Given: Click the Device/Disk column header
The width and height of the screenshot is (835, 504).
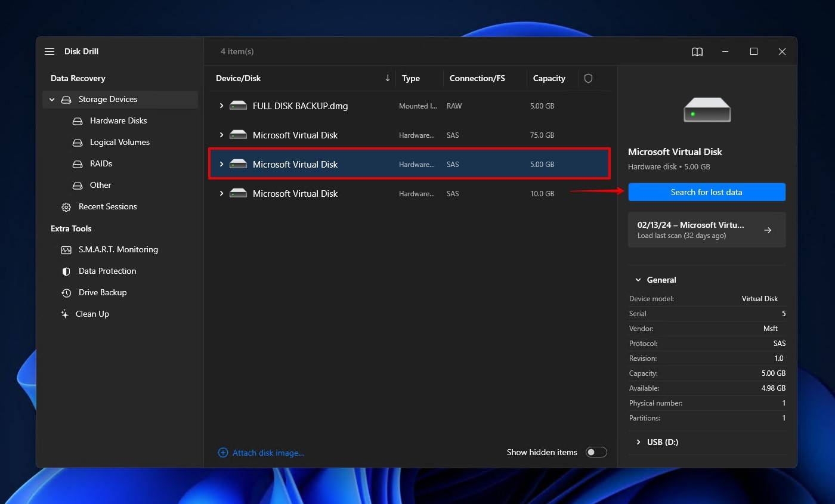Looking at the screenshot, I should pyautogui.click(x=238, y=78).
